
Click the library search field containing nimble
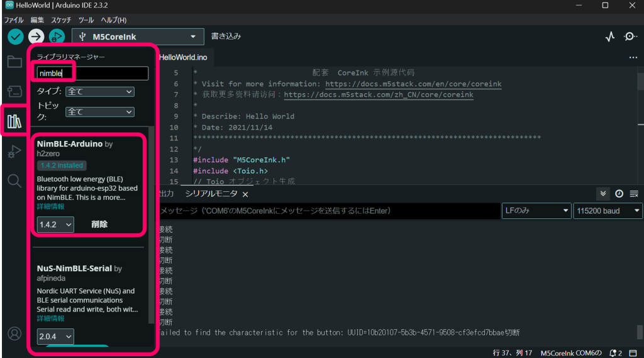[92, 73]
